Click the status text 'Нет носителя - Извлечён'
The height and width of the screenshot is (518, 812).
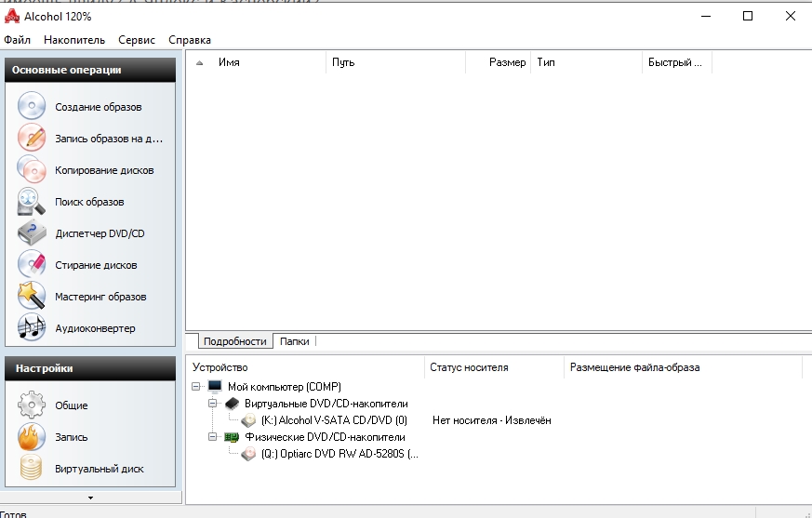pos(491,420)
